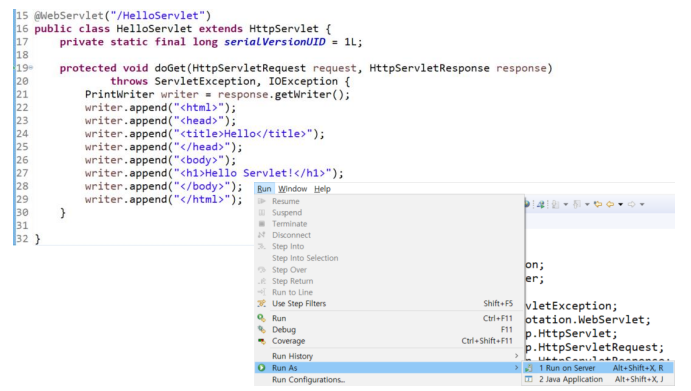Open the Previous Annotation dropdown arrow
Image resolution: width=691 pixels, height=391 pixels.
coord(587,205)
